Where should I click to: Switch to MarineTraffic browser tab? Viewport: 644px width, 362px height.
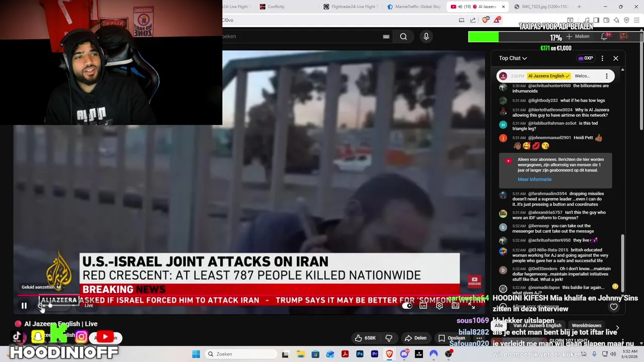[x=414, y=7]
